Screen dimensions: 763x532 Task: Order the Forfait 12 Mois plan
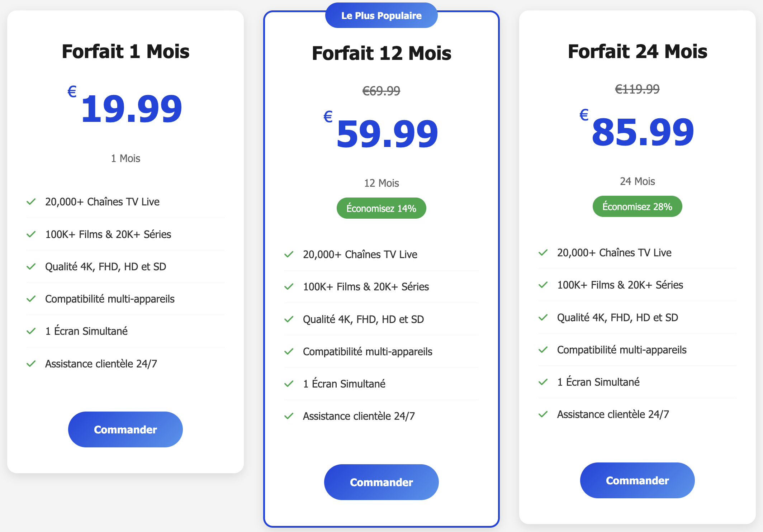pos(381,482)
